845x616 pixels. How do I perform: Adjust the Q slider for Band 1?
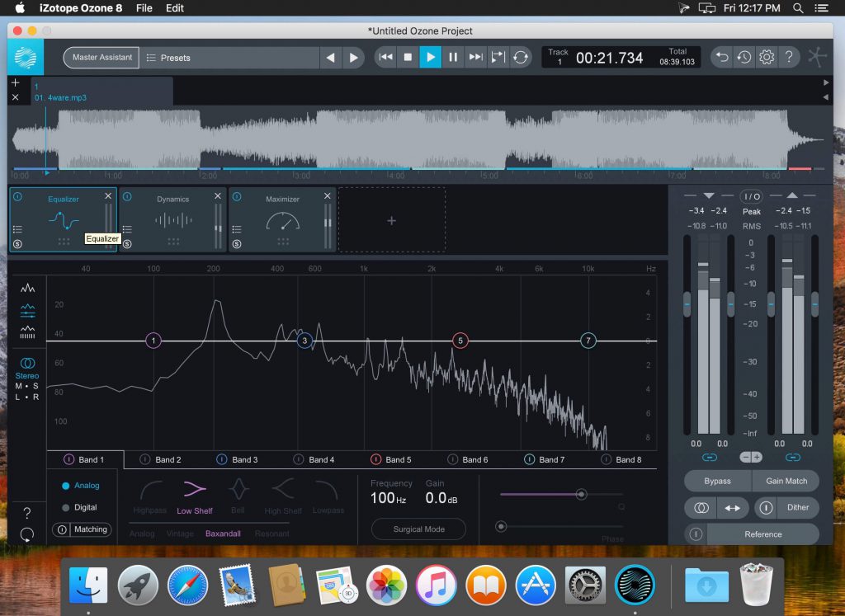point(580,494)
